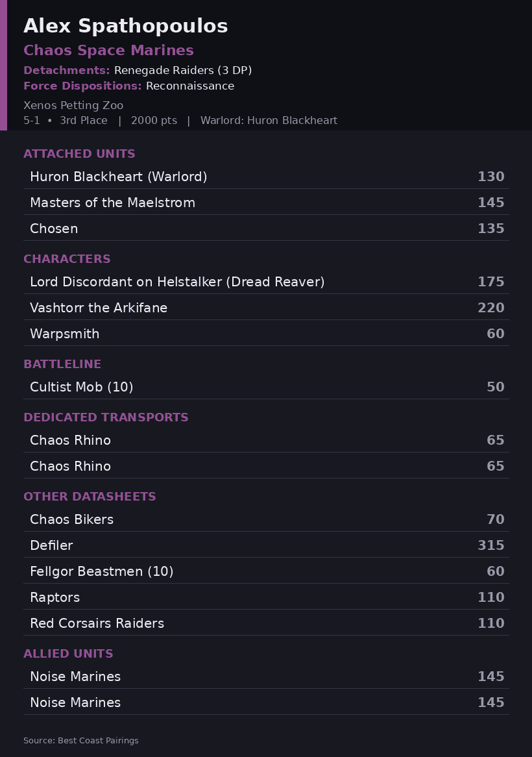Click the Cultist Mob (10) row
The width and height of the screenshot is (532, 757).
266,387
